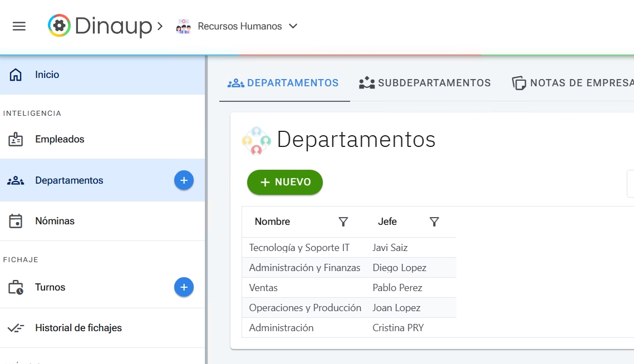Select the Ventas department row

pyautogui.click(x=263, y=288)
